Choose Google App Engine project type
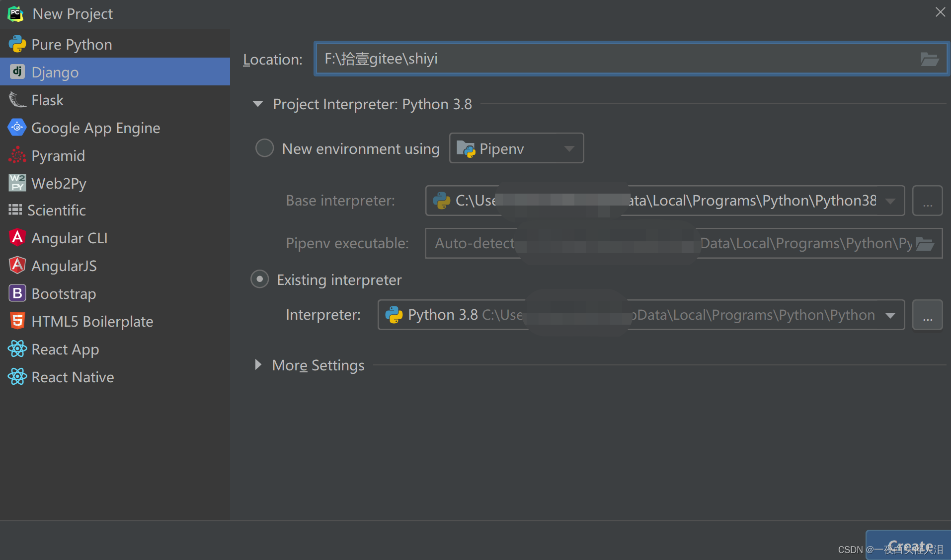 point(115,128)
